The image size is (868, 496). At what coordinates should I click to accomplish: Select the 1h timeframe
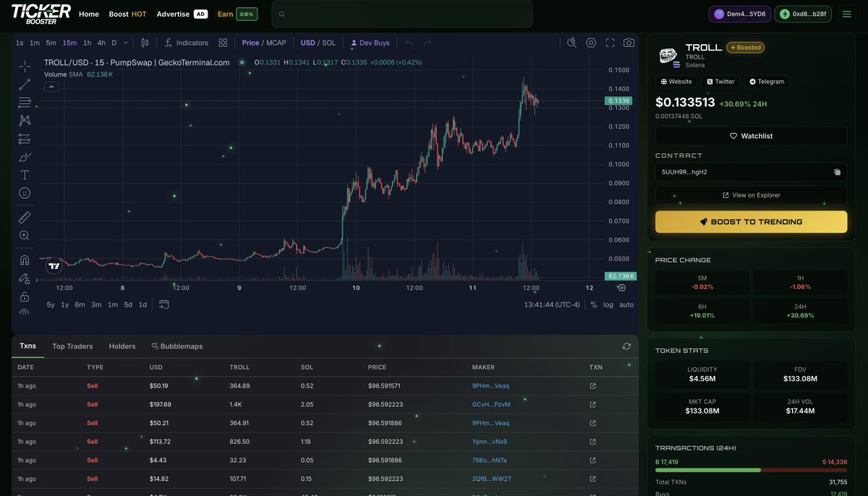point(87,43)
